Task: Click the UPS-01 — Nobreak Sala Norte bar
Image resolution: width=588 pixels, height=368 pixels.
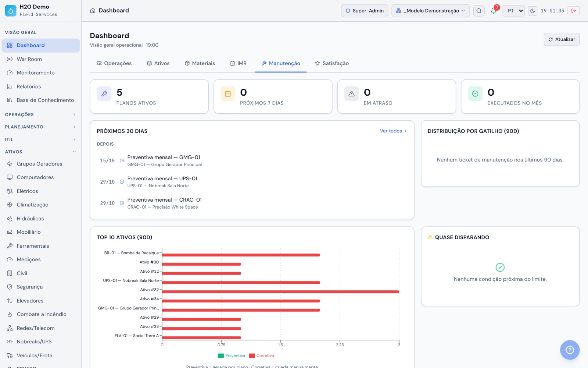Action: point(241,283)
